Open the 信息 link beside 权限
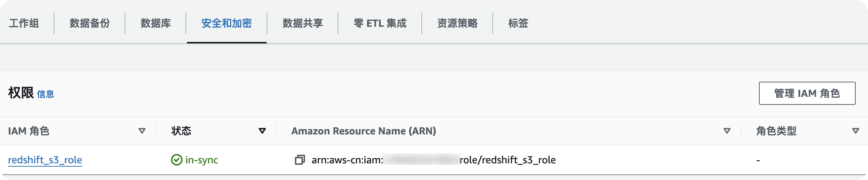 pos(46,94)
